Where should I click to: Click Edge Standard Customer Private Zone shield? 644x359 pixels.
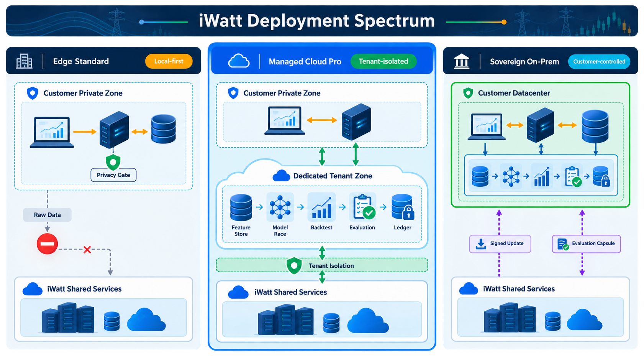[x=33, y=93]
